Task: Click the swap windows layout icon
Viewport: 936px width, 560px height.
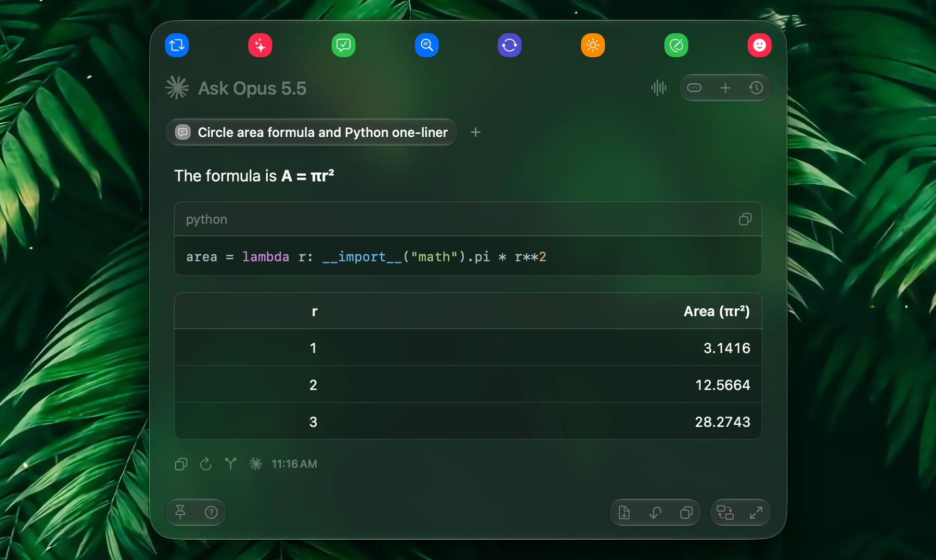Action: point(725,513)
